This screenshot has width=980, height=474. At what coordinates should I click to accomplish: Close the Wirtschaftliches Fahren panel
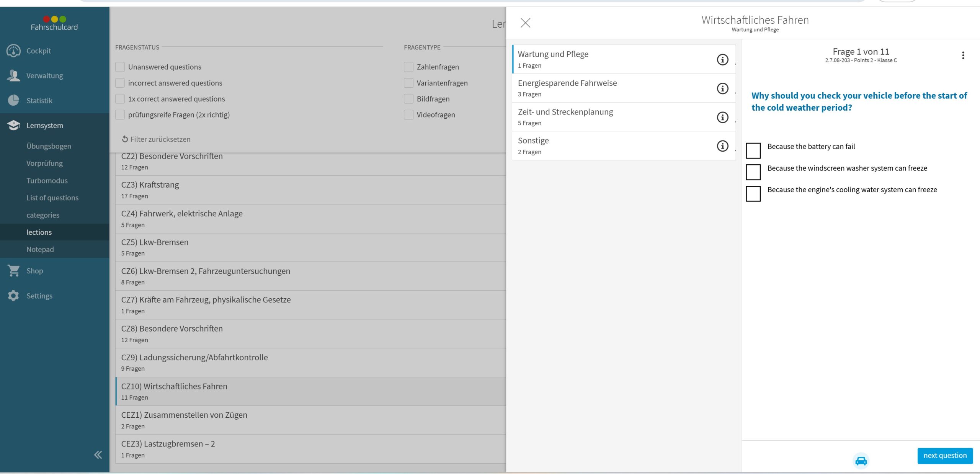point(525,23)
